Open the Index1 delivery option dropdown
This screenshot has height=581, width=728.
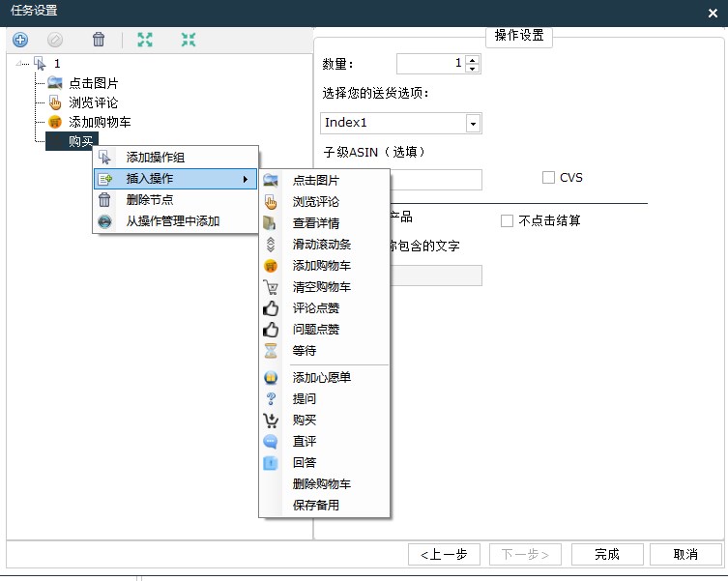click(x=473, y=124)
